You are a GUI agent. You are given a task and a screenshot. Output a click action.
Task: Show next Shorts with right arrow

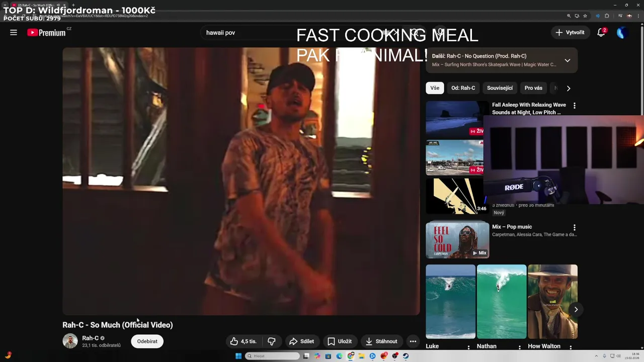pyautogui.click(x=576, y=309)
